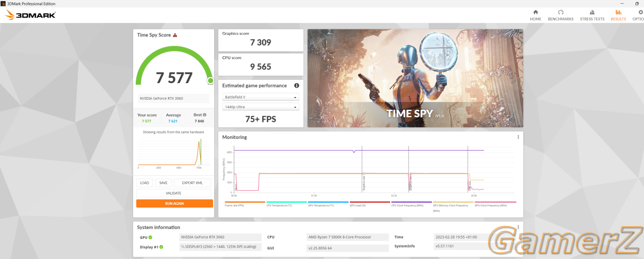Click the EXPORT XML button
The image size is (644, 259).
coord(192,183)
